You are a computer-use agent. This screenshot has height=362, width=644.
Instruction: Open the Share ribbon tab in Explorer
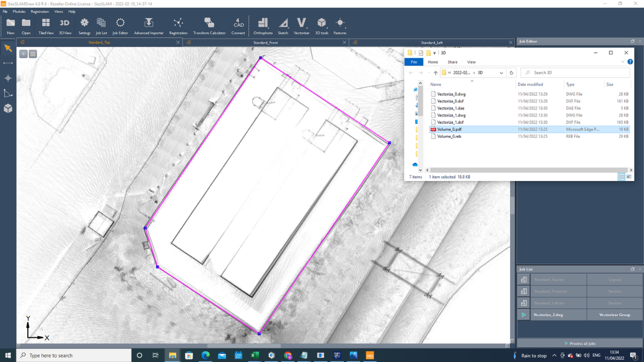pos(452,62)
